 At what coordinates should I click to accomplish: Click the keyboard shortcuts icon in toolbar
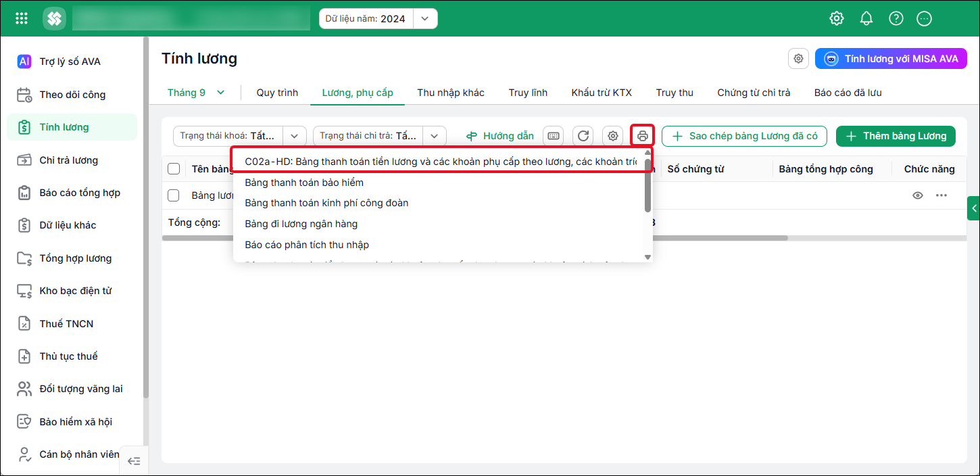tap(554, 136)
